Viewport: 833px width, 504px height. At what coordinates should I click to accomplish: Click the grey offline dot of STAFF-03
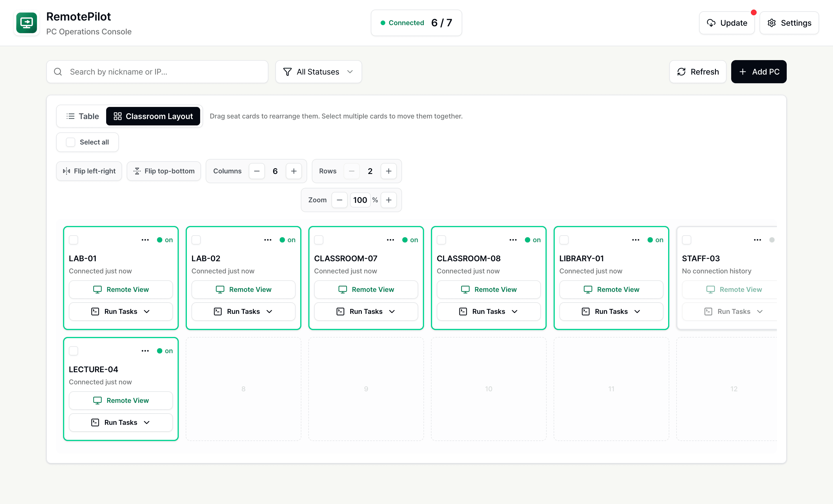tap(772, 240)
